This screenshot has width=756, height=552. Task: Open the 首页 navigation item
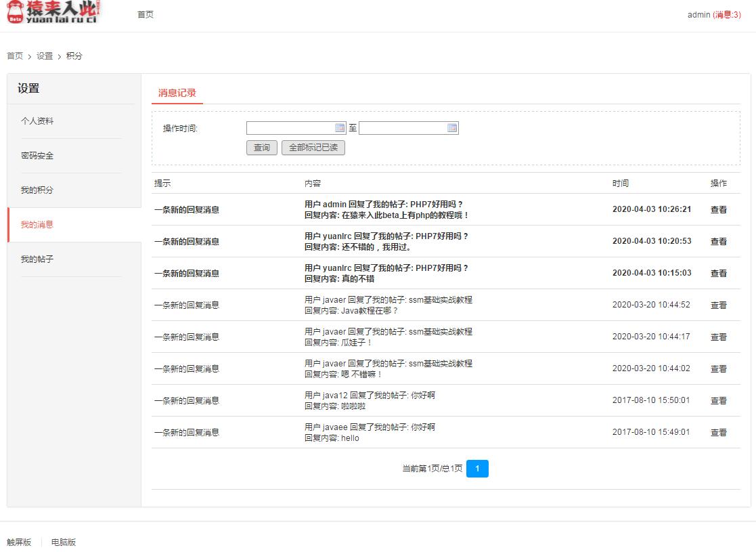[x=144, y=14]
